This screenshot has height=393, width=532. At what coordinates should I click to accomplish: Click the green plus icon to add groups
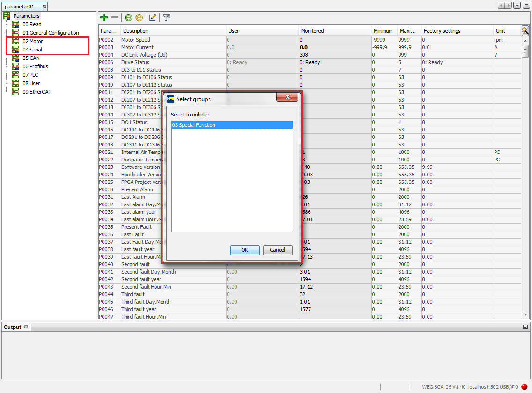click(103, 17)
